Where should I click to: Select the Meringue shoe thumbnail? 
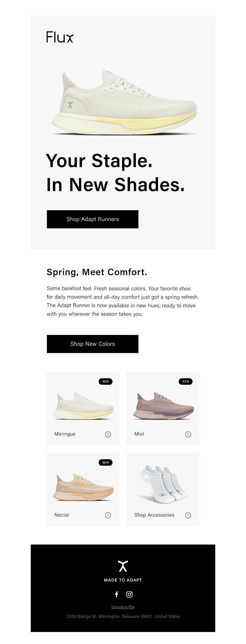(83, 406)
